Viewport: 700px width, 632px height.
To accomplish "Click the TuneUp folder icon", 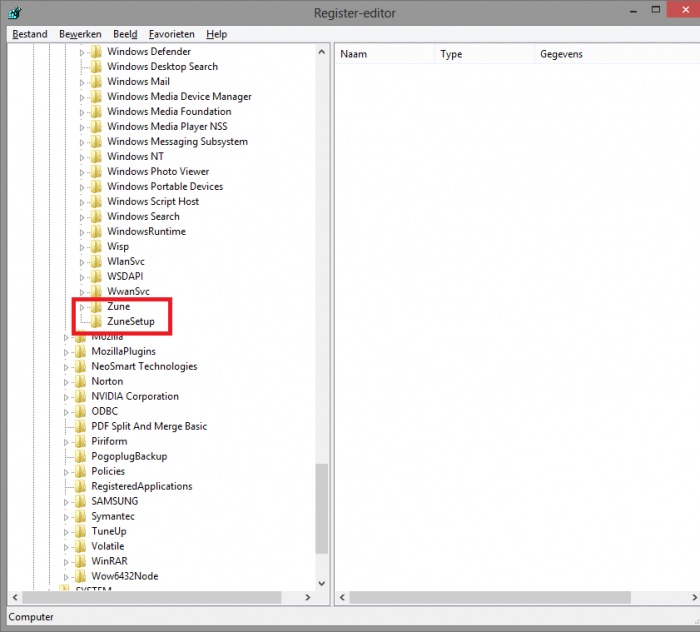I will pos(80,532).
